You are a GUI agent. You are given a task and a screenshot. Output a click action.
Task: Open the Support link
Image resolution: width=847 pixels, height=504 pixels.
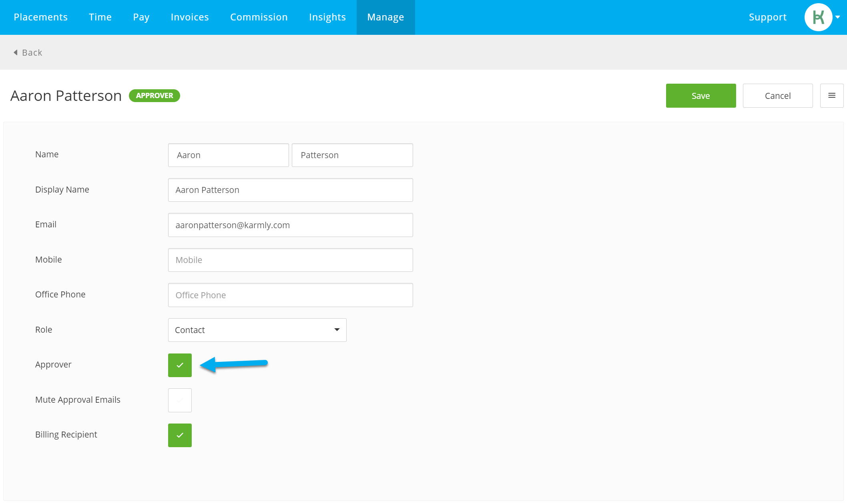pyautogui.click(x=767, y=17)
